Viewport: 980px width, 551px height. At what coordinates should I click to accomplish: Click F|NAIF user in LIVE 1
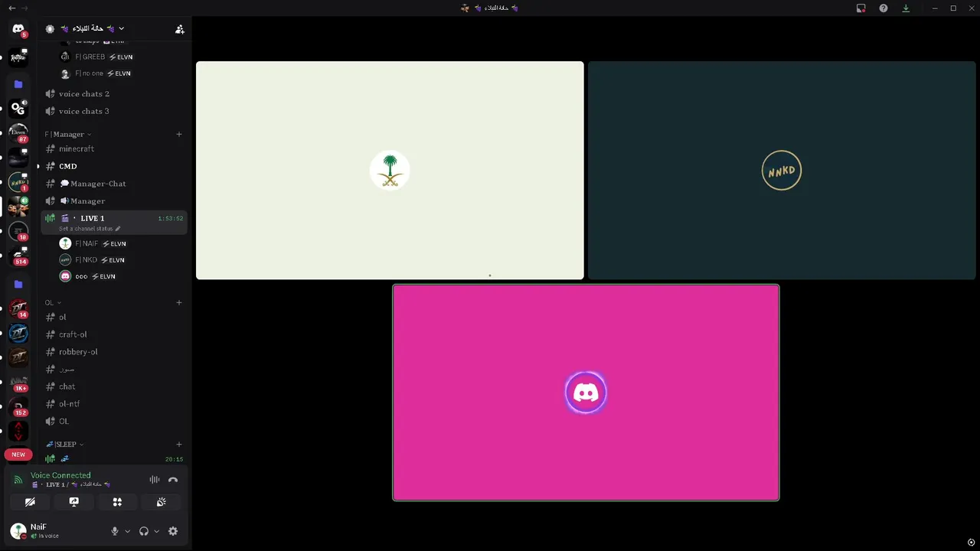tap(122, 243)
